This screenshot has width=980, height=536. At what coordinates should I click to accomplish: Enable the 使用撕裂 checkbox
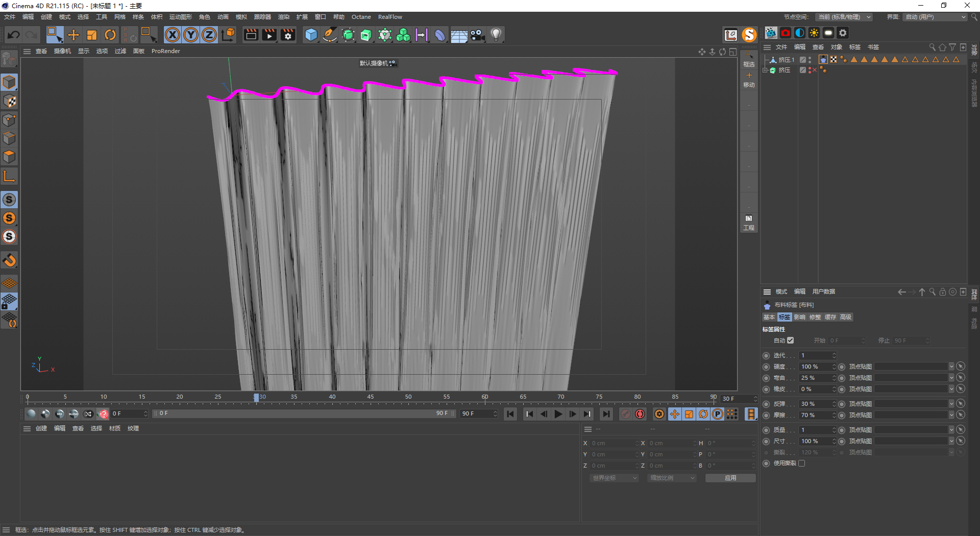(801, 464)
